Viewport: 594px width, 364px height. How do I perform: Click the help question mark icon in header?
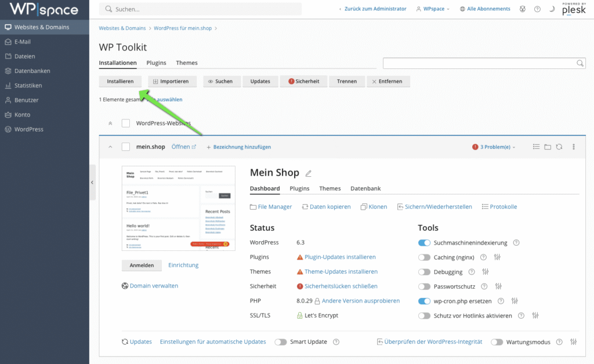coord(537,9)
